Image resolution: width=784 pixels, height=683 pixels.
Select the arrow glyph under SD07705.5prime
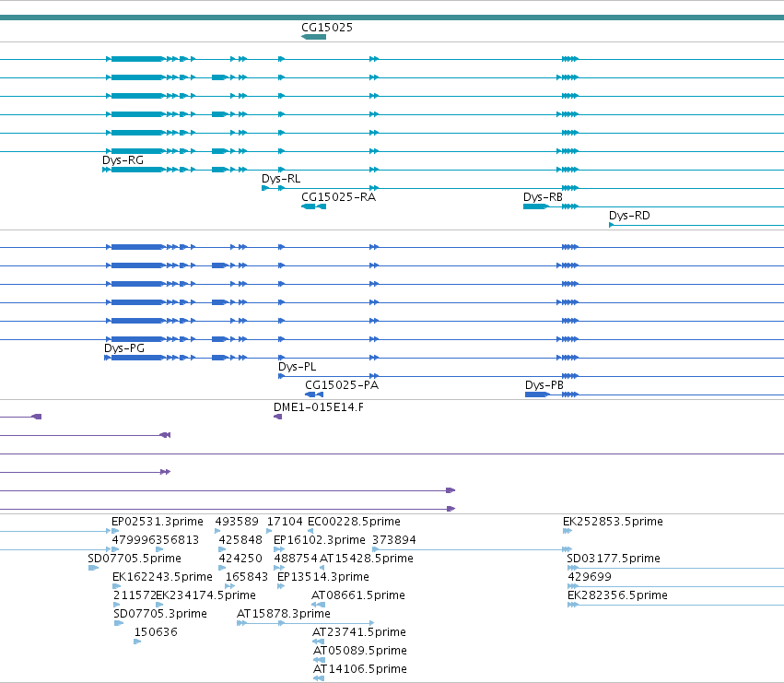coord(93,568)
